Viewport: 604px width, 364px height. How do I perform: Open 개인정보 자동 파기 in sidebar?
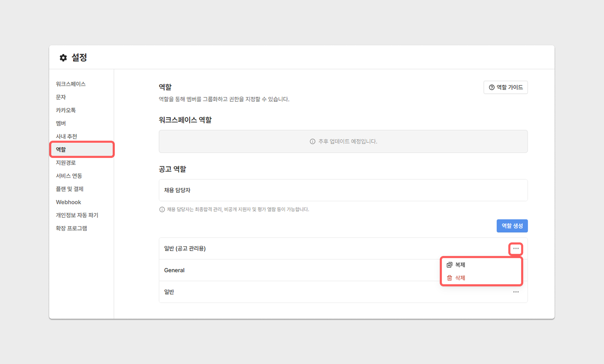click(x=77, y=215)
